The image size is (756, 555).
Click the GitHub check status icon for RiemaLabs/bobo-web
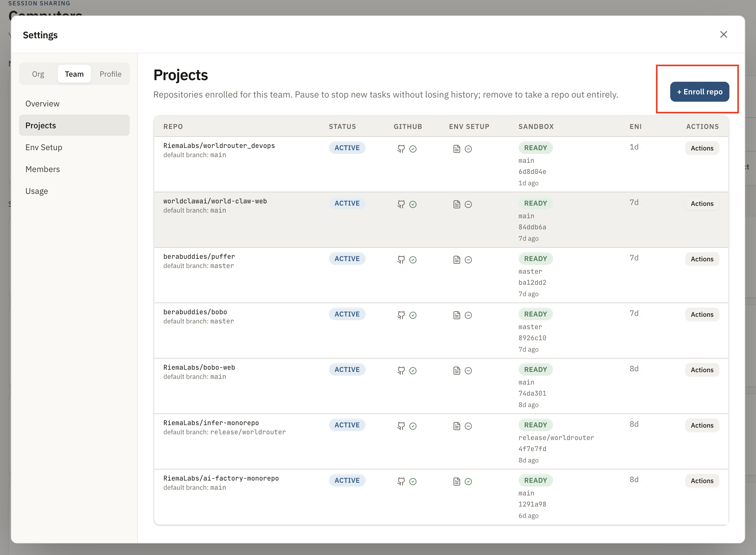pos(413,371)
